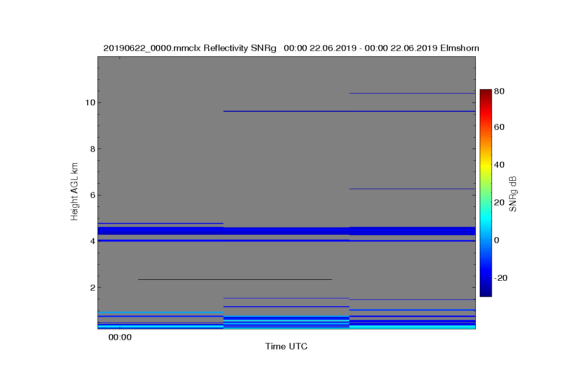This screenshot has height=392, width=588.
Task: Click height axis tick label 10
Action: point(90,102)
